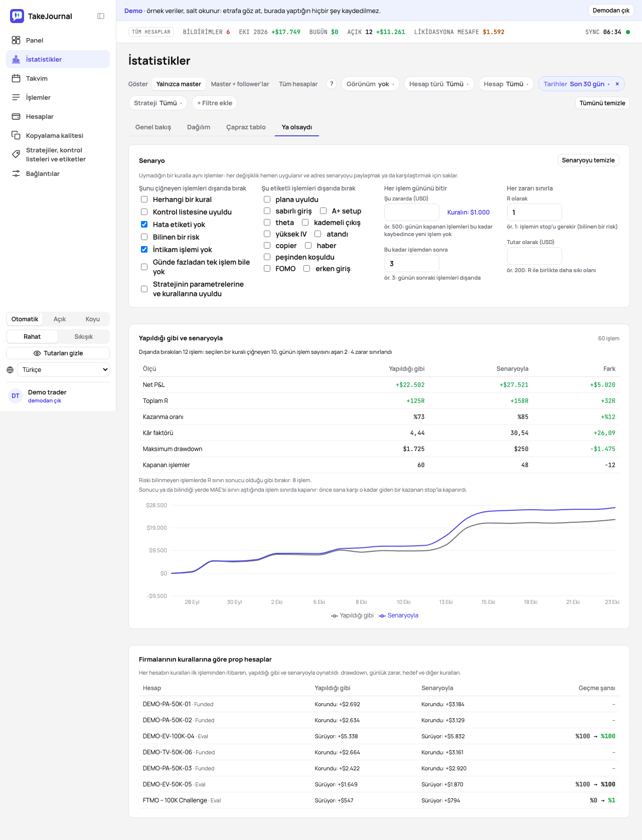Screen dimensions: 642x840
Task: Switch to the Dağılım tab
Action: tap(199, 127)
